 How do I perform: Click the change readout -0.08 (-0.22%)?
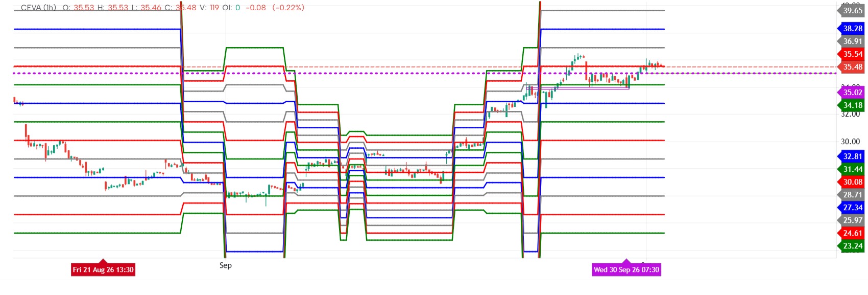(275, 8)
